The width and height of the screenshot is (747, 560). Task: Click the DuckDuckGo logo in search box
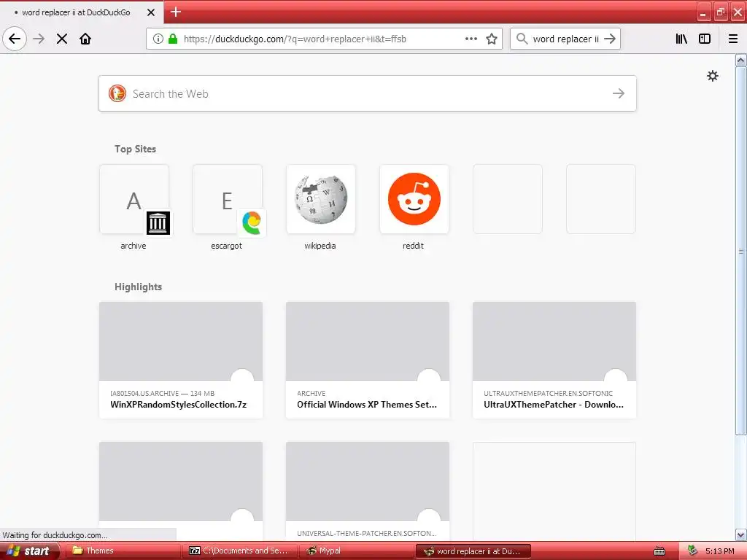(x=117, y=93)
